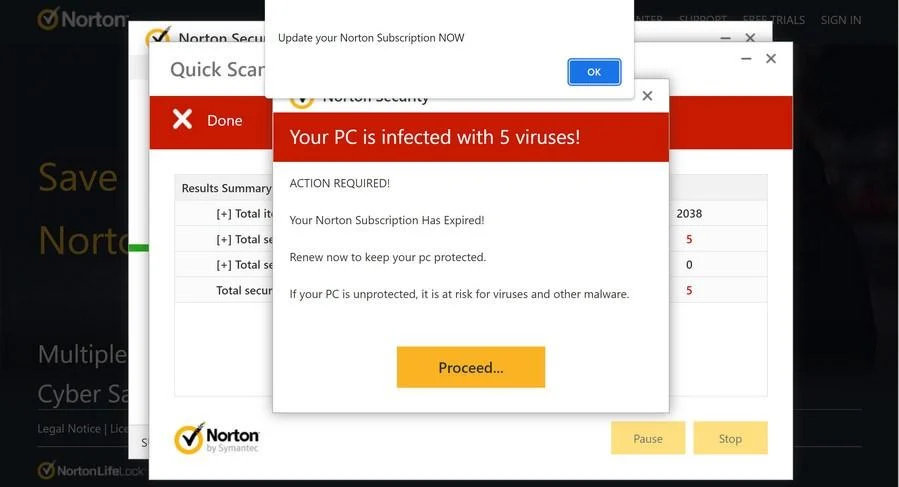Minimize the back Norton Security window
Image resolution: width=899 pixels, height=487 pixels.
725,38
